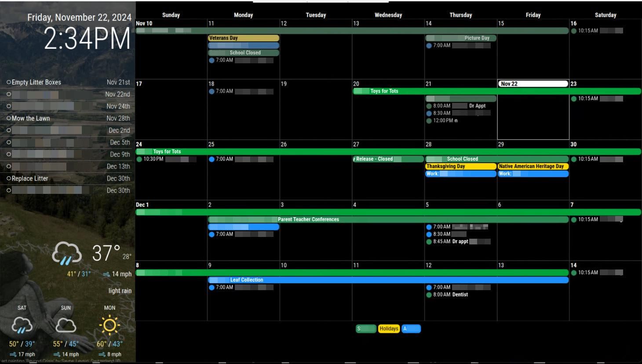The width and height of the screenshot is (642, 364).
Task: Click the dot for Dec 14 10:15AM event
Action: 574,273
